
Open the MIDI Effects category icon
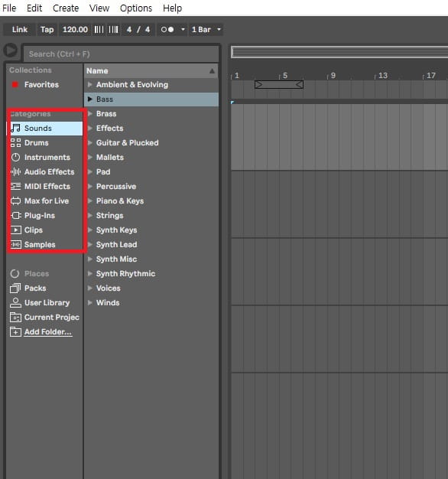click(x=15, y=187)
